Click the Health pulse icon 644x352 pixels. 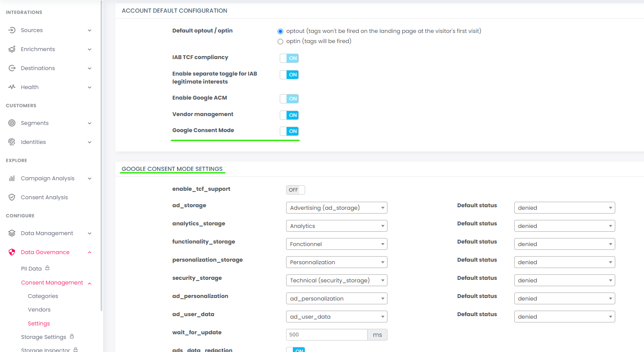(12, 87)
